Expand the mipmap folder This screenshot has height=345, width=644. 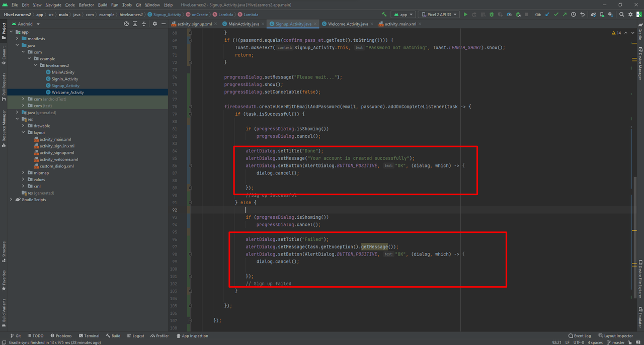point(23,173)
